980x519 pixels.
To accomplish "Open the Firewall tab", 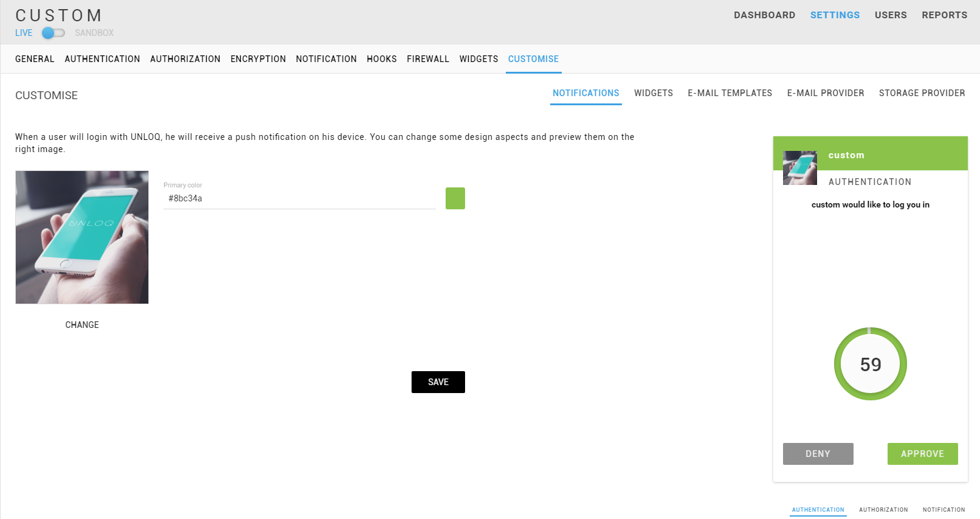I will [x=428, y=59].
